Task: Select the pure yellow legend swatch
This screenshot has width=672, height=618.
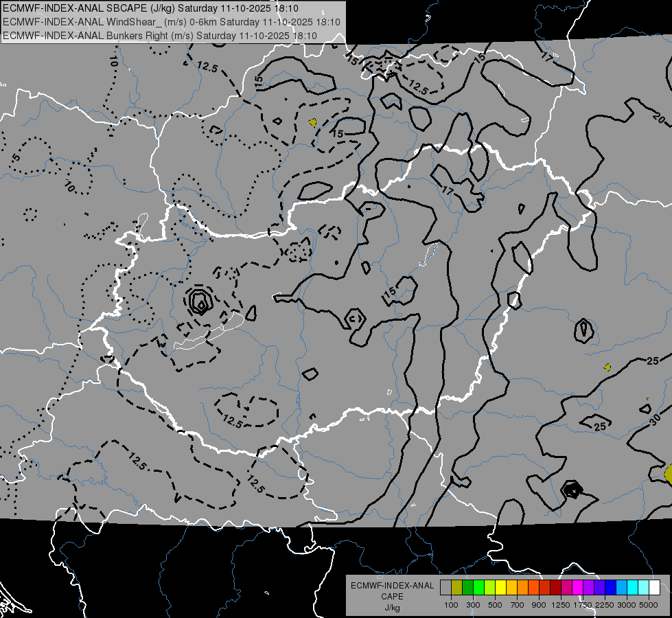Action: [x=500, y=587]
